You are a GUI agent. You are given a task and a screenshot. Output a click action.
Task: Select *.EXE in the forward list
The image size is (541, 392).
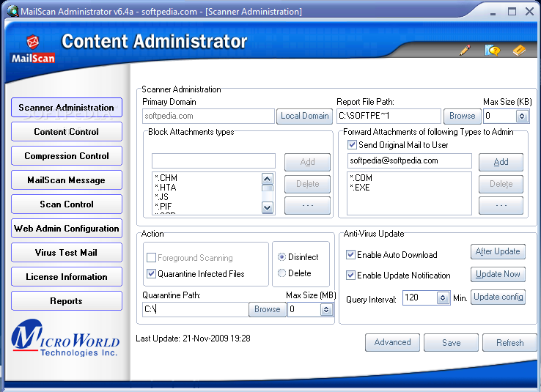click(x=360, y=188)
